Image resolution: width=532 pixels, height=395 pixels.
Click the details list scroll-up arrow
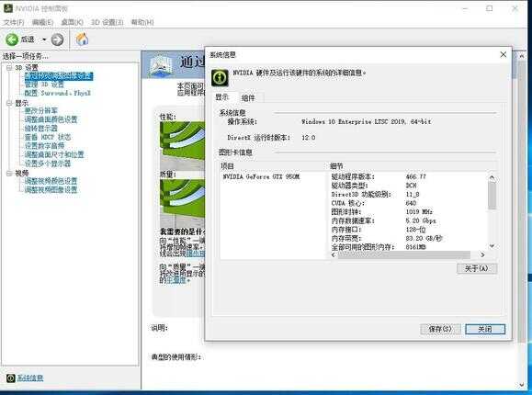coord(492,177)
